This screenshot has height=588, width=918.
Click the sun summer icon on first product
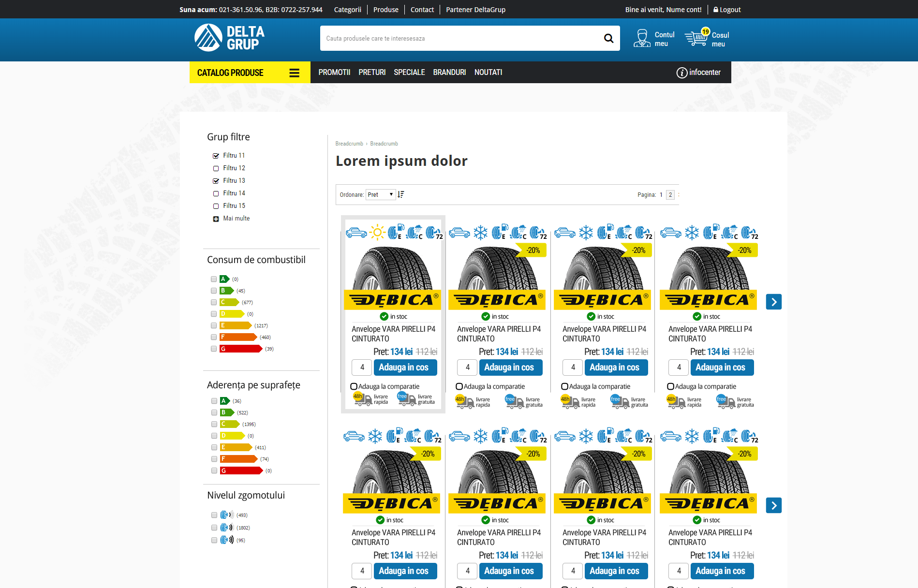pyautogui.click(x=377, y=233)
